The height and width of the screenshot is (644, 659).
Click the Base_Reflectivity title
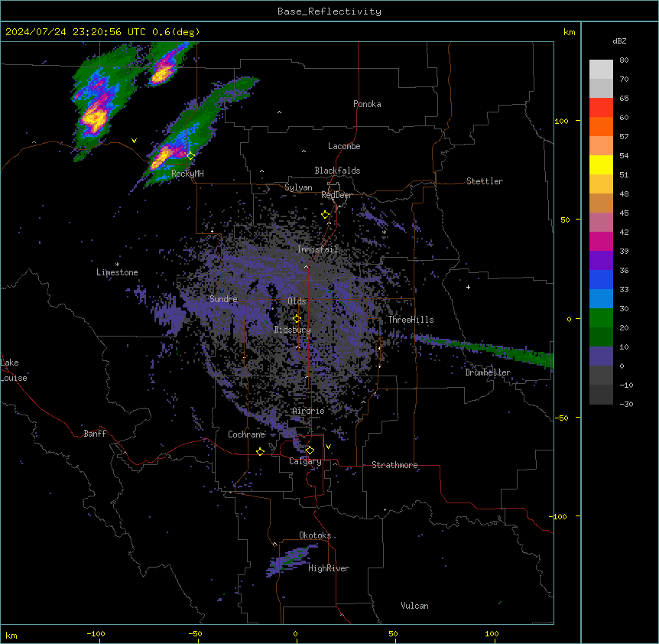coord(329,11)
